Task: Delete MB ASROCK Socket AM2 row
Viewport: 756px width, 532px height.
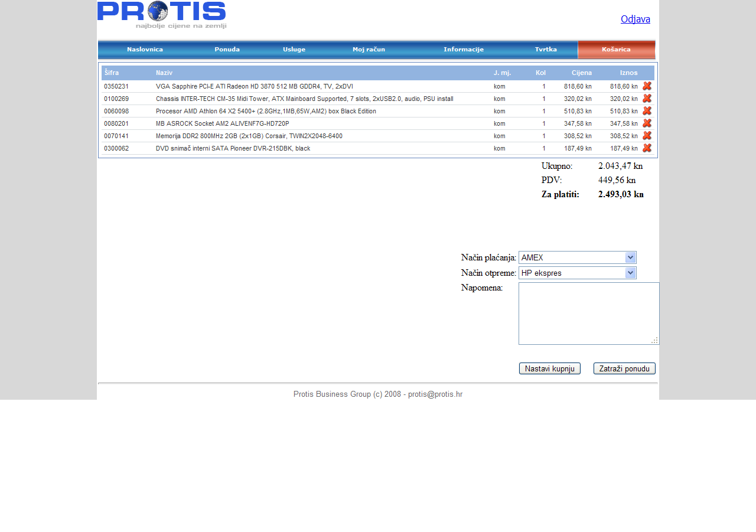Action: [647, 123]
